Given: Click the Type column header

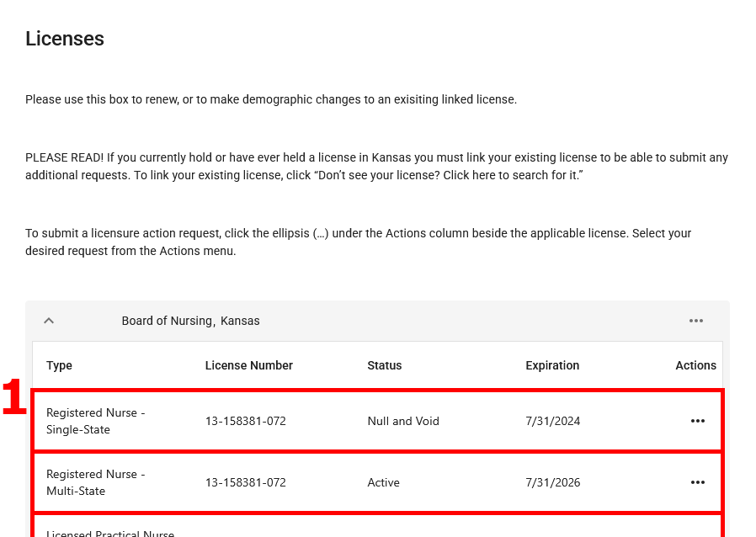Looking at the screenshot, I should point(59,365).
